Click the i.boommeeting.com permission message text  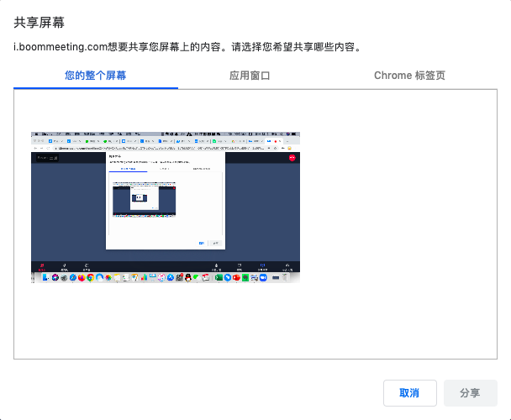[x=187, y=47]
